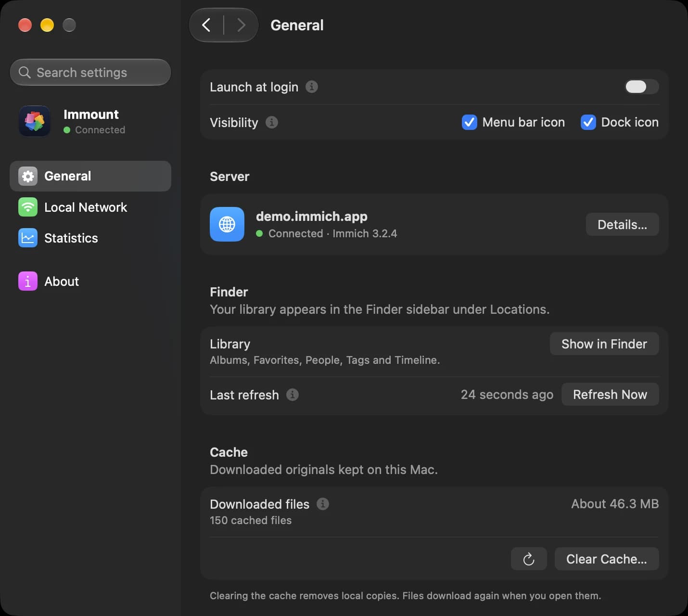Click the pink info icon for About
This screenshot has height=616, width=688.
coord(28,282)
